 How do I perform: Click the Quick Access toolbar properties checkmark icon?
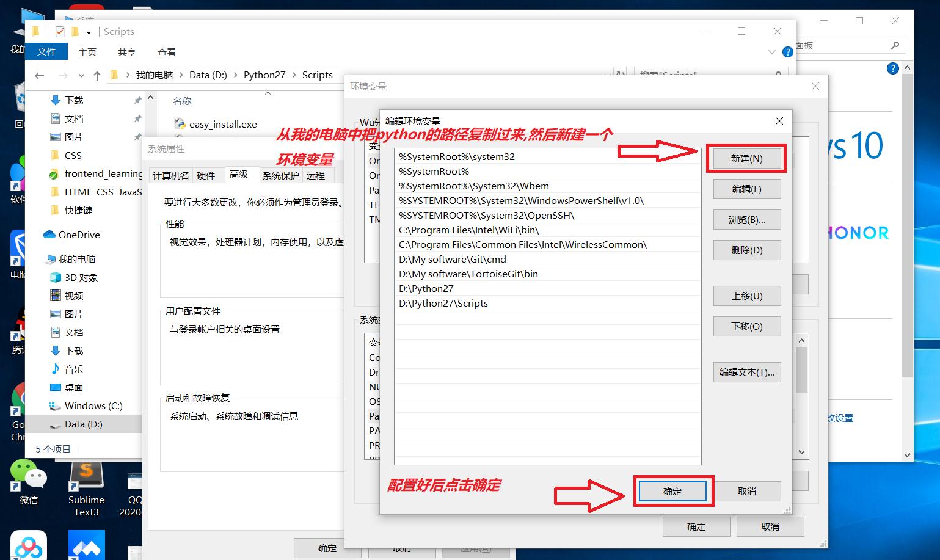60,32
